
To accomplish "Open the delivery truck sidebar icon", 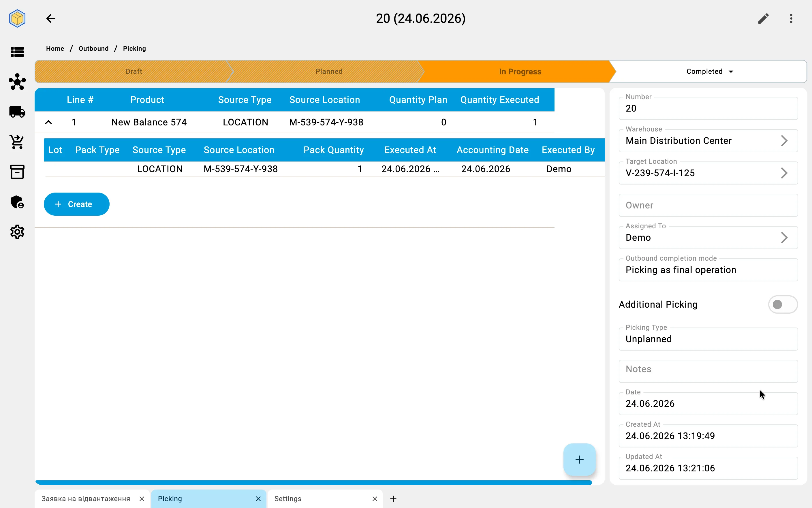I will pos(17,112).
